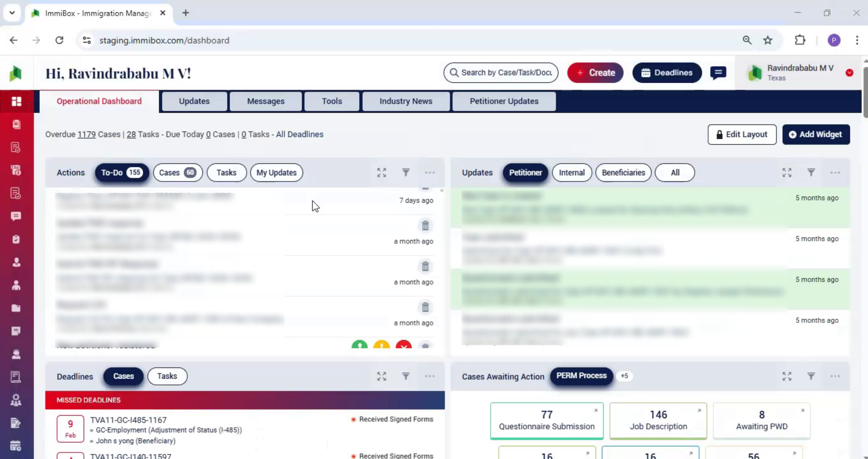Open the Chrome profile avatar
This screenshot has height=459, width=868.
[834, 40]
